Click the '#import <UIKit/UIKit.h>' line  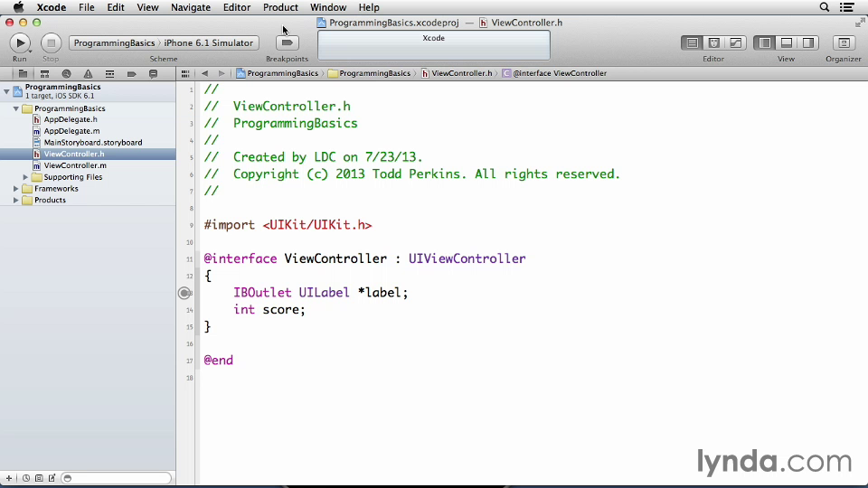coord(288,225)
